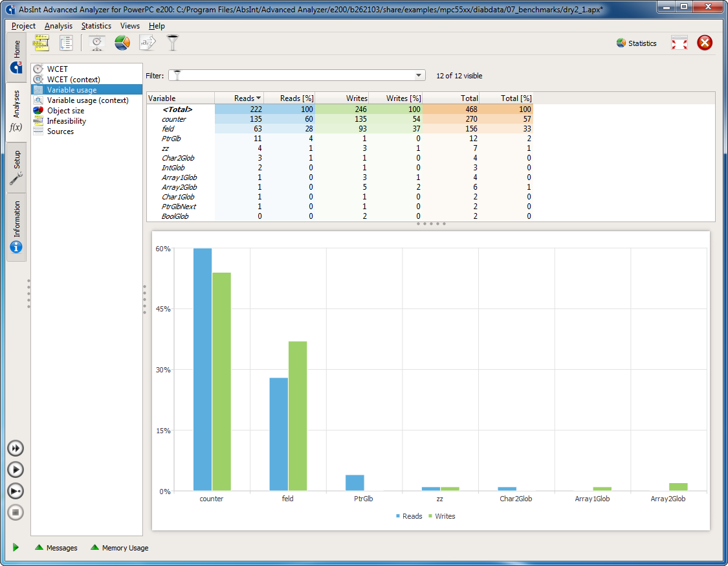Image resolution: width=728 pixels, height=566 pixels.
Task: Sort by the Writes [%] column header
Action: click(395, 98)
